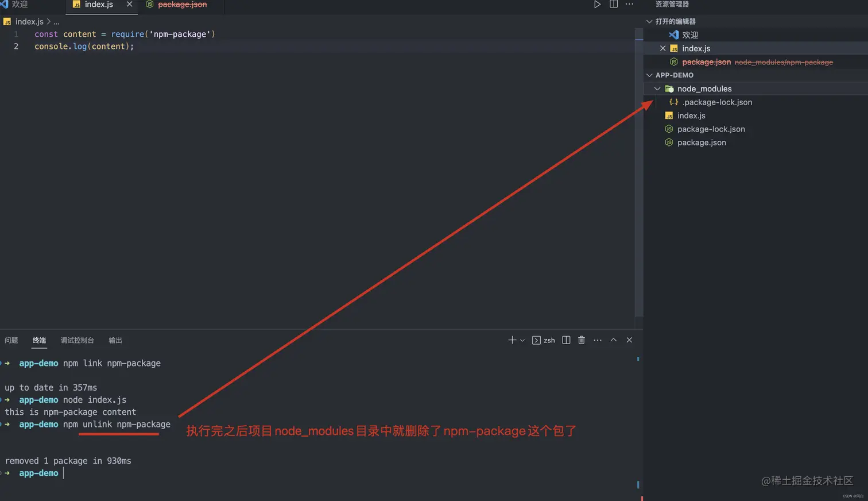Open terminal panel more actions ellipsis
The height and width of the screenshot is (501, 868).
[598, 340]
